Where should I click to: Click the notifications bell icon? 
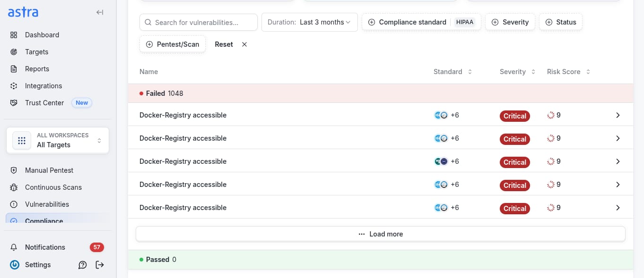pos(14,247)
